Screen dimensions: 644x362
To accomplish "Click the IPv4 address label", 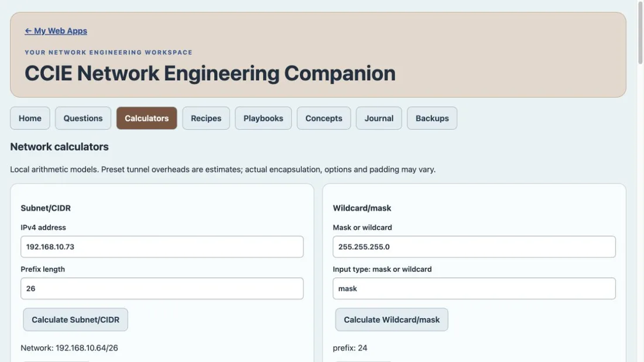I will tap(43, 227).
